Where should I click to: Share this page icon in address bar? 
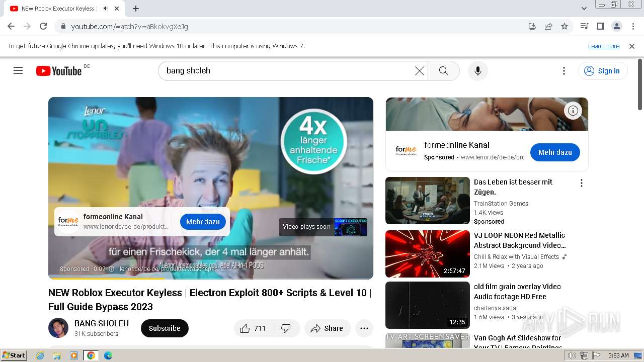(548, 26)
